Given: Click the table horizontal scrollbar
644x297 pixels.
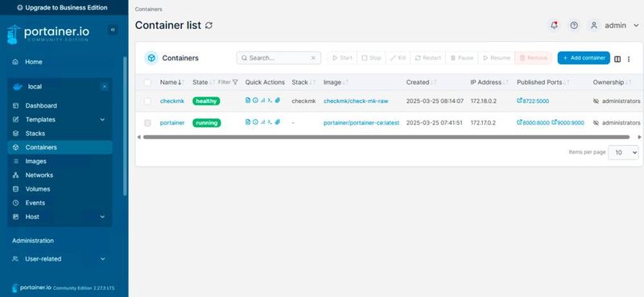Looking at the screenshot, I should 386,137.
